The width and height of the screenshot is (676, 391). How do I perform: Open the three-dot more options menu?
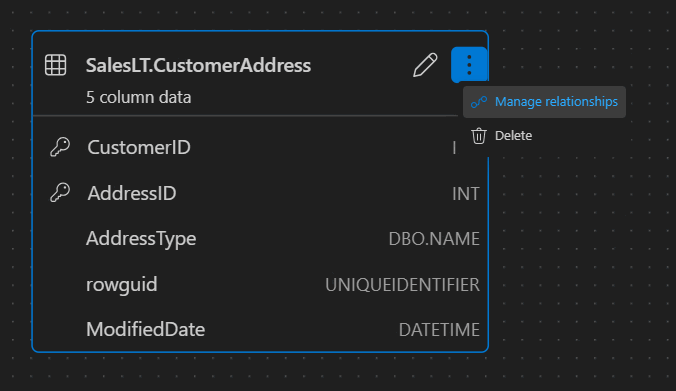(x=469, y=65)
